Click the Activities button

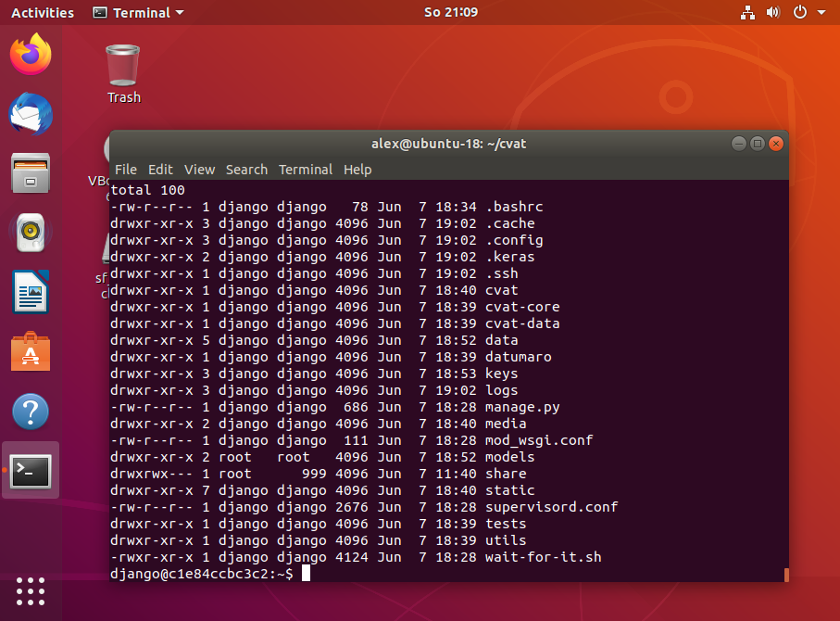[x=42, y=12]
